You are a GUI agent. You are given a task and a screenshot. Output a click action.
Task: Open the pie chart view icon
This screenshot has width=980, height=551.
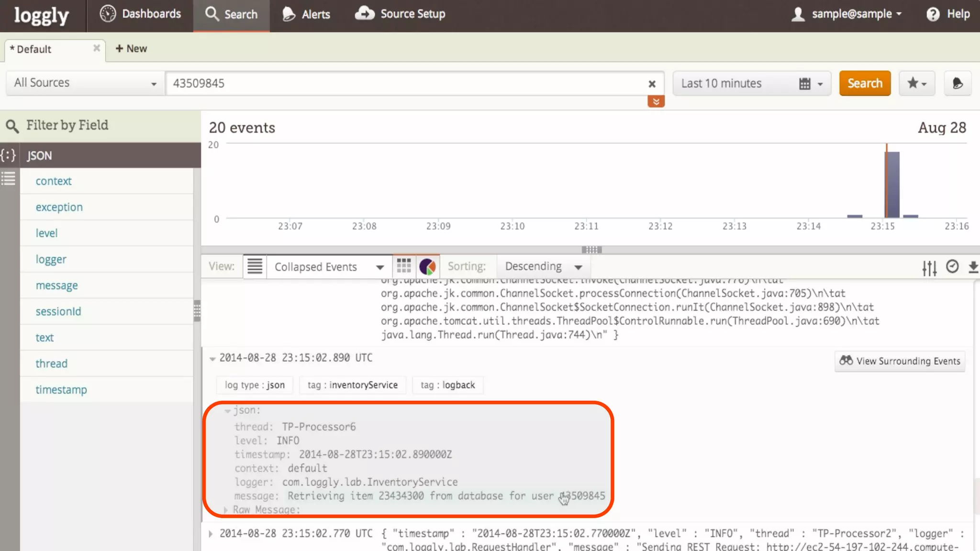tap(427, 266)
